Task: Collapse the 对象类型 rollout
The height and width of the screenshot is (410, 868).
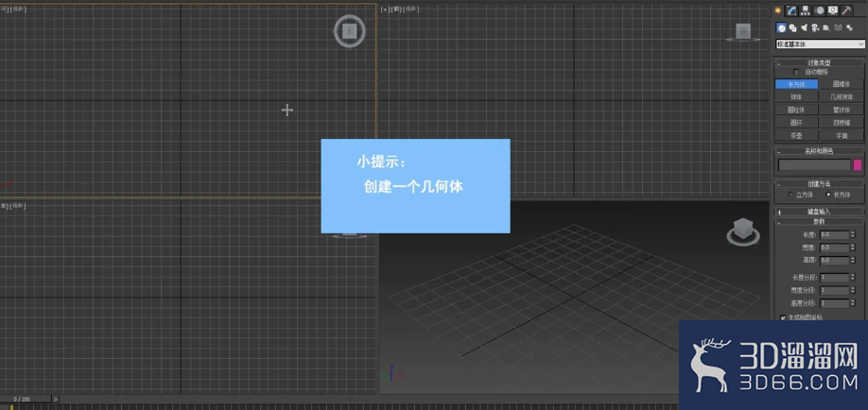Action: [x=819, y=63]
